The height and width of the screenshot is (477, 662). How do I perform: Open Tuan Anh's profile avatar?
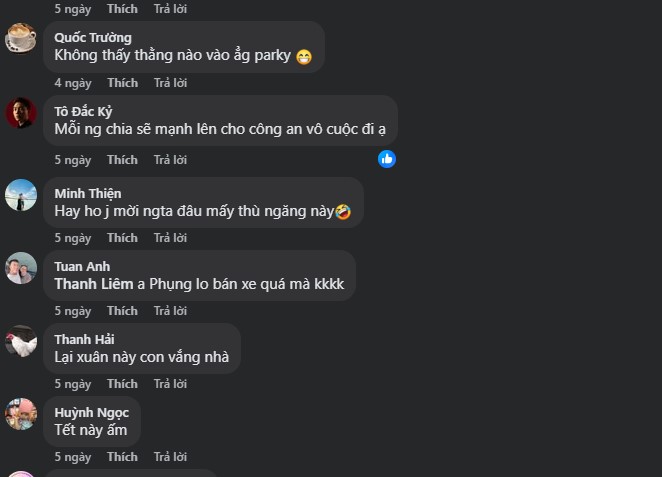pos(21,268)
